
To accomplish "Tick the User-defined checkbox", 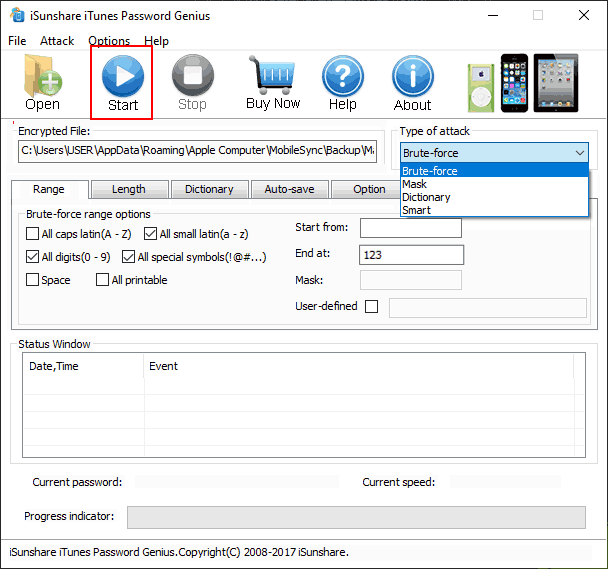I will click(371, 306).
